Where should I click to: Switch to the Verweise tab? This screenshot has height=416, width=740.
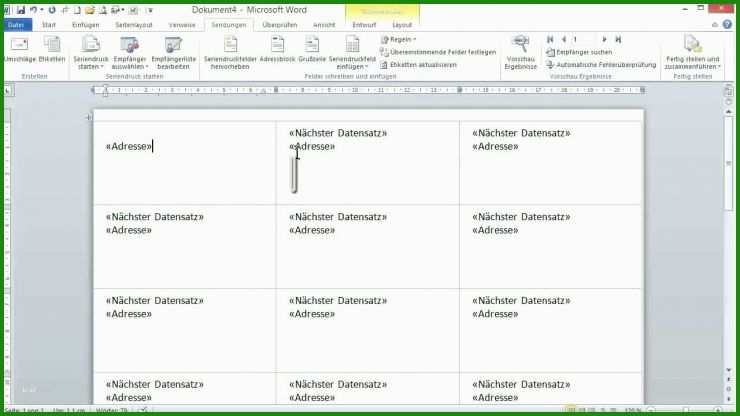pyautogui.click(x=182, y=25)
